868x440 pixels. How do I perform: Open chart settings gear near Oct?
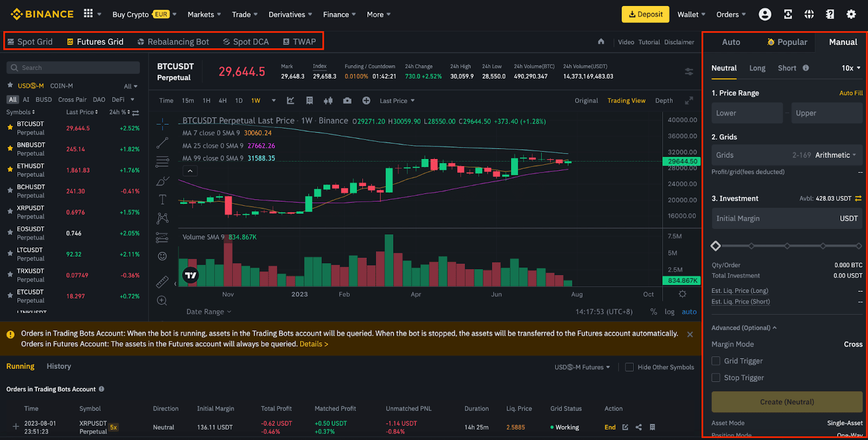point(682,294)
